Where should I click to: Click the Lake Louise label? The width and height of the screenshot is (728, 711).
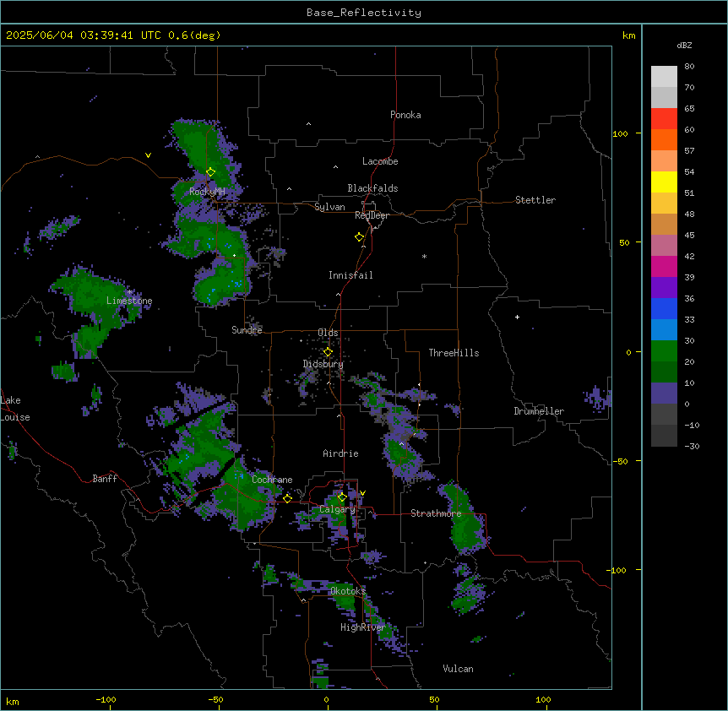coord(15,409)
